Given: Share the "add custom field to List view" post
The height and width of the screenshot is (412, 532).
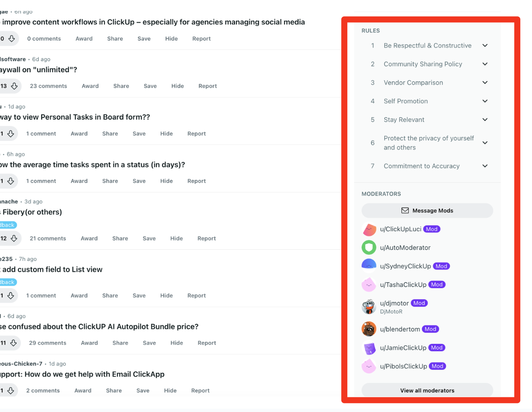Looking at the screenshot, I should click(110, 296).
